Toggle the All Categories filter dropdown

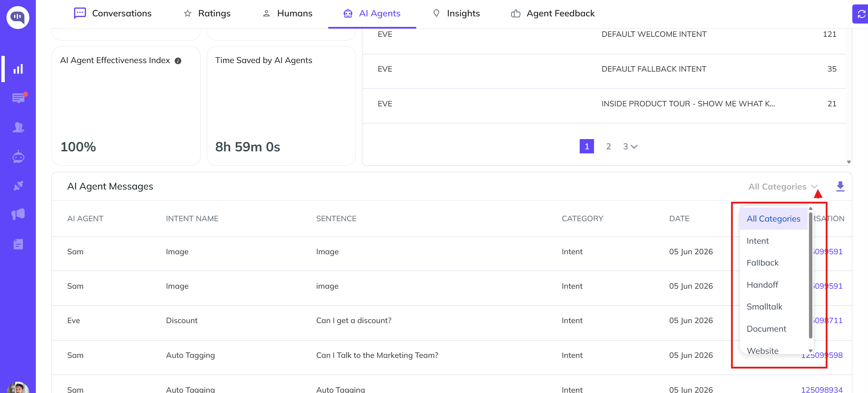[783, 186]
